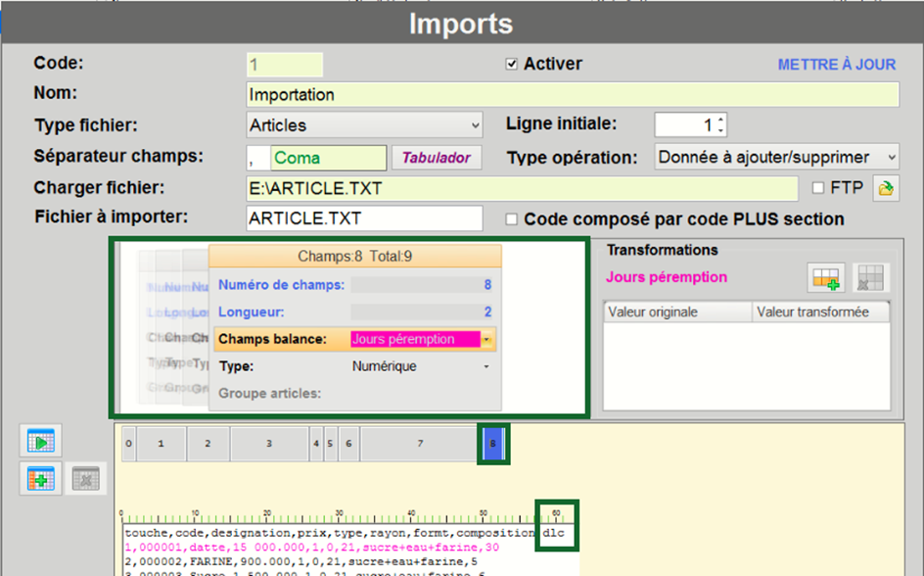The height and width of the screenshot is (576, 924).
Task: Enable the FTP checkbox
Action: (x=818, y=187)
